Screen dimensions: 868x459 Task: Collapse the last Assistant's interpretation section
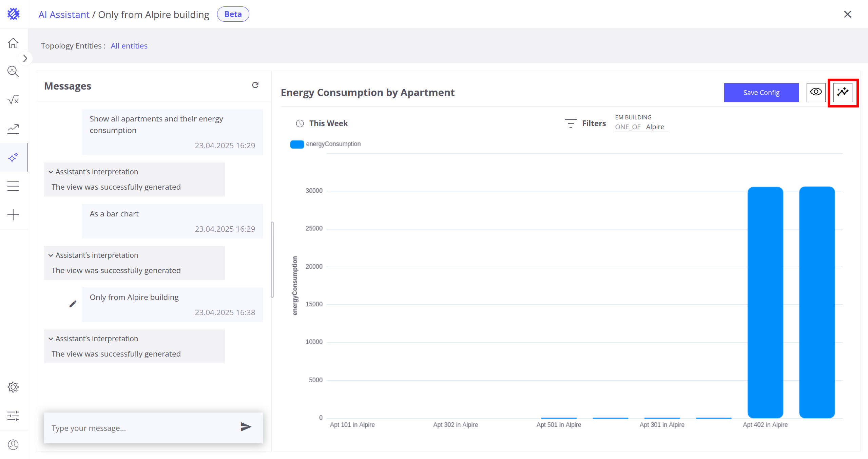point(51,339)
